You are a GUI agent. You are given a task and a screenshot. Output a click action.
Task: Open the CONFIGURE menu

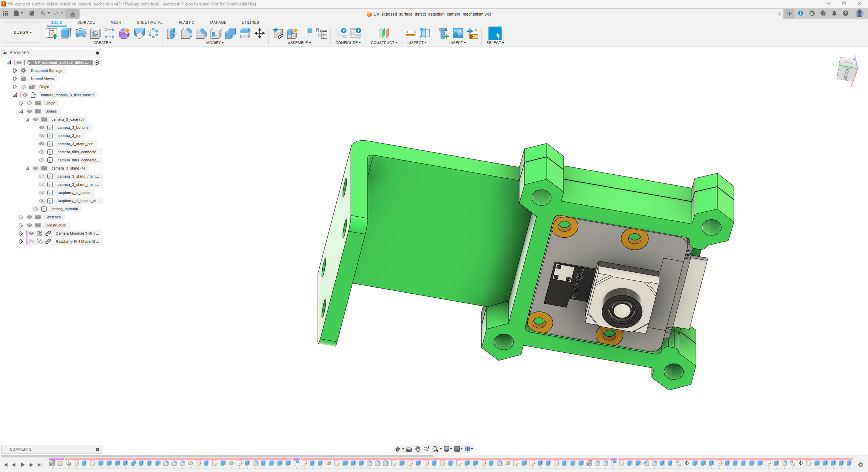(348, 43)
